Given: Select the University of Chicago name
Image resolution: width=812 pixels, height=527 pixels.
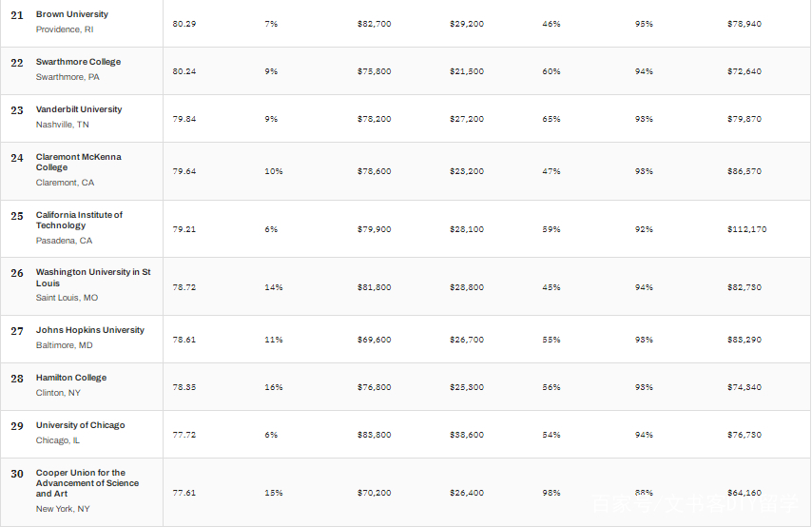Looking at the screenshot, I should point(80,425).
